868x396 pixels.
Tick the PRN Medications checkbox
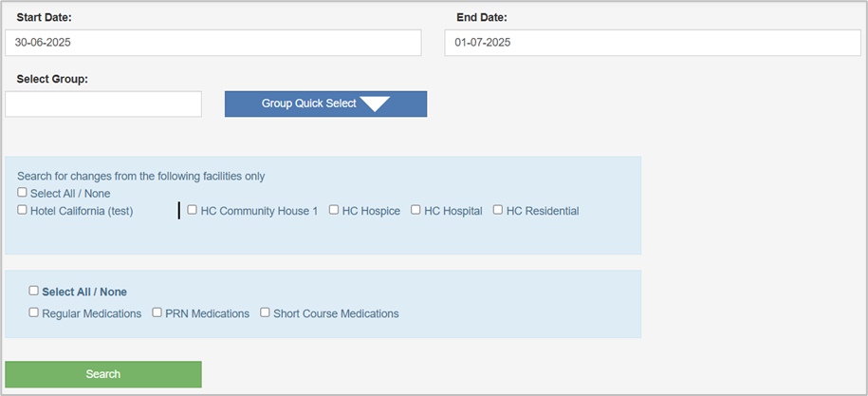pyautogui.click(x=157, y=312)
